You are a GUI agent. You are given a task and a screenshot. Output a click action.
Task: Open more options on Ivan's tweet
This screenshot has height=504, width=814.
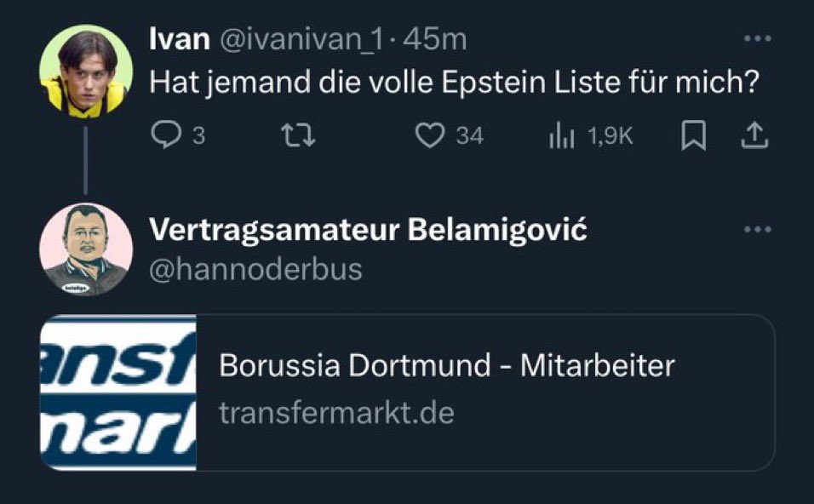click(757, 39)
